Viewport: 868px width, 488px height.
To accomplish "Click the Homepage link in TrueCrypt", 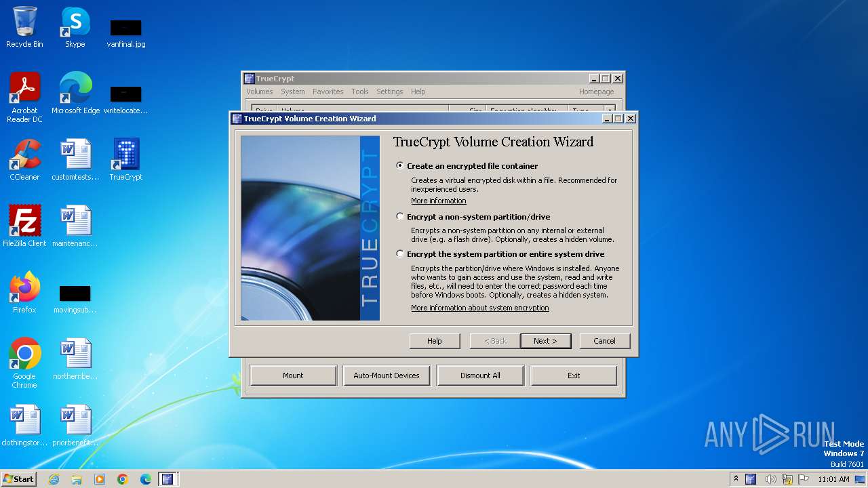I will (x=597, y=91).
